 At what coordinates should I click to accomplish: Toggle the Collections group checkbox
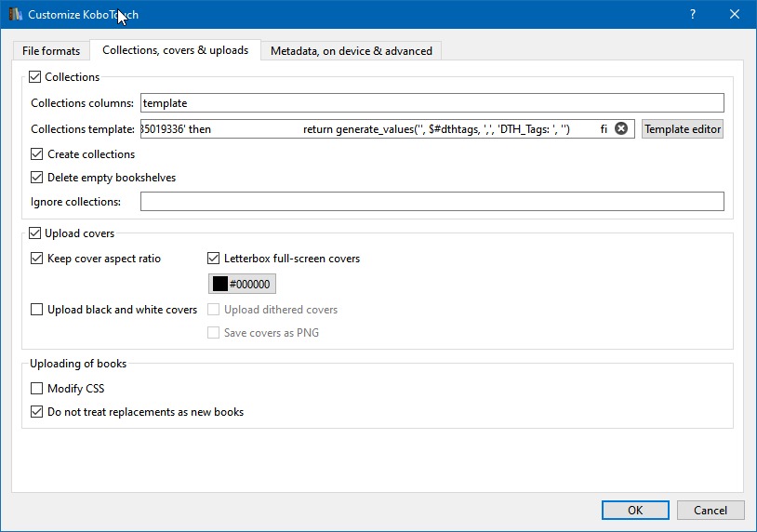(x=34, y=77)
